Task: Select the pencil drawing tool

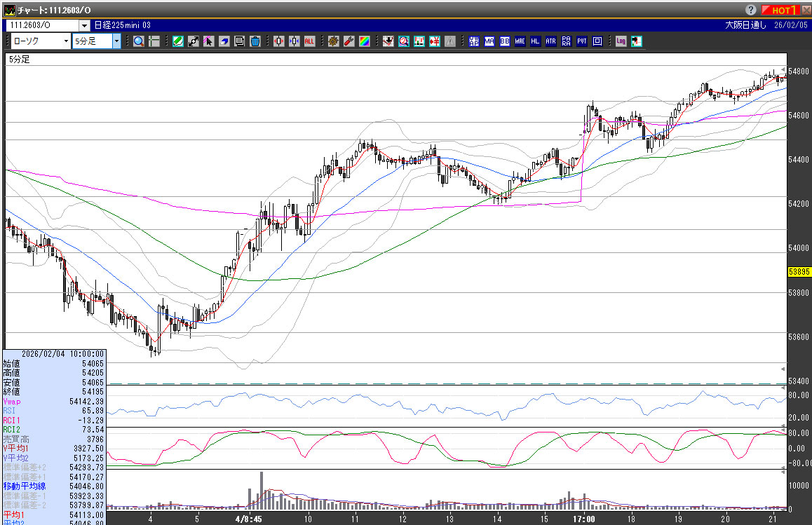Action: tap(178, 41)
